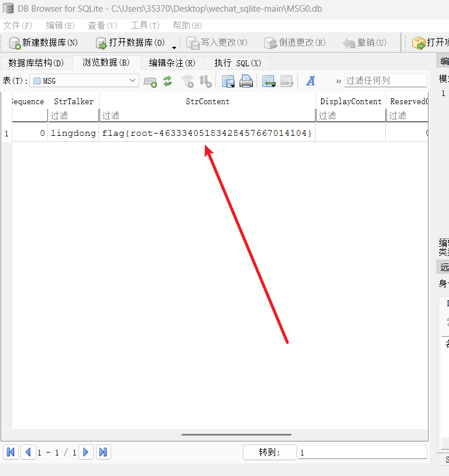Click the next record arrow
Viewport: 449px width, 476px height.
coord(86,452)
